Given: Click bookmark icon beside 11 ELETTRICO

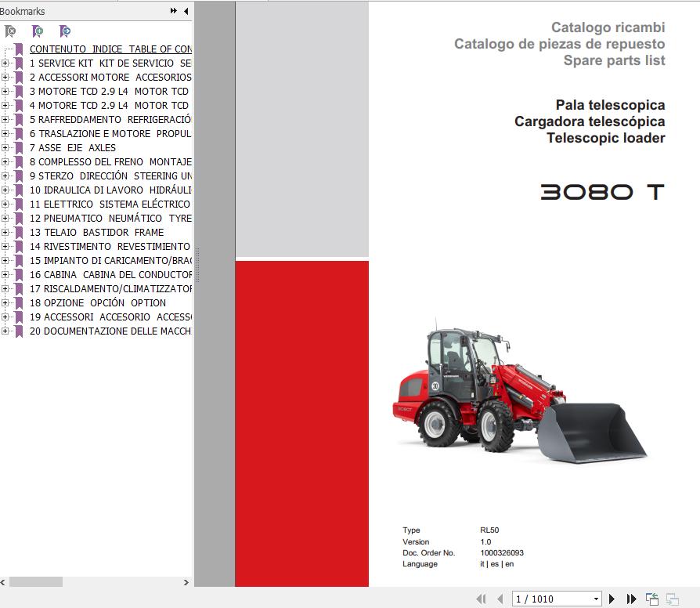Looking at the screenshot, I should [19, 204].
